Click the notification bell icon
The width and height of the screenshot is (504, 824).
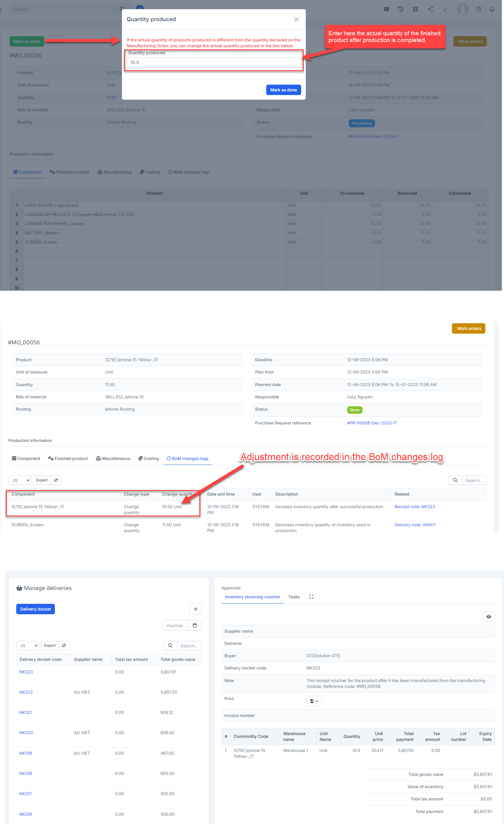[491, 10]
